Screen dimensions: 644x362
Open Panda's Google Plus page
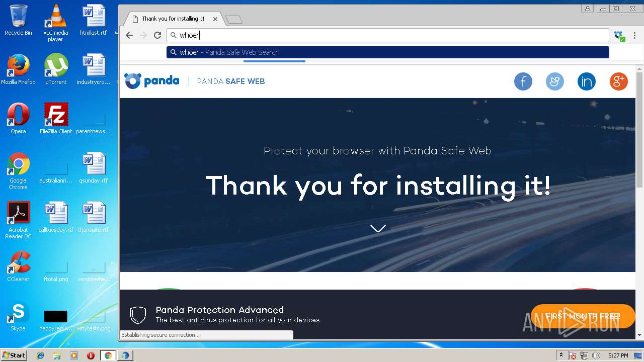[618, 81]
